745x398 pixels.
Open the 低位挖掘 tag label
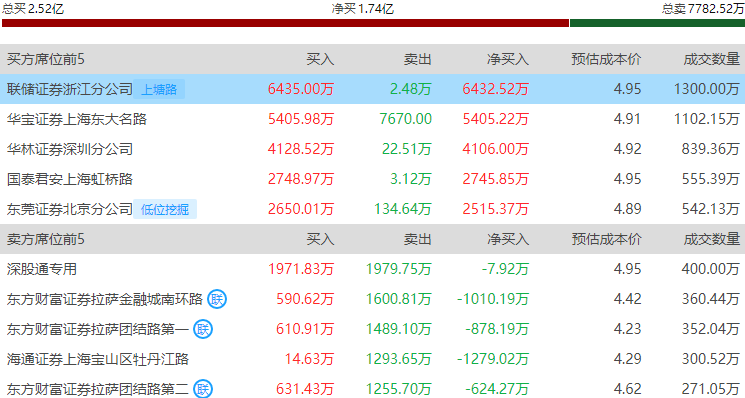point(165,209)
